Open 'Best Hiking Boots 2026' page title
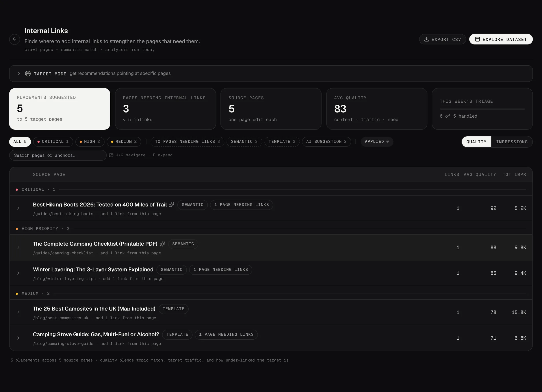Viewport: 542px width, 392px height. click(100, 205)
